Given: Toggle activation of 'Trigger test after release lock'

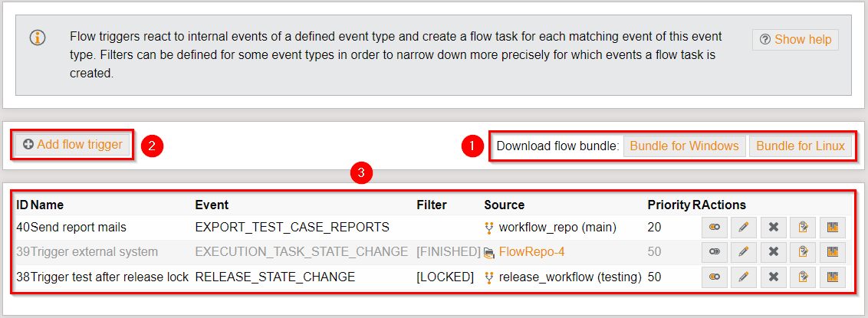Looking at the screenshot, I should (714, 277).
